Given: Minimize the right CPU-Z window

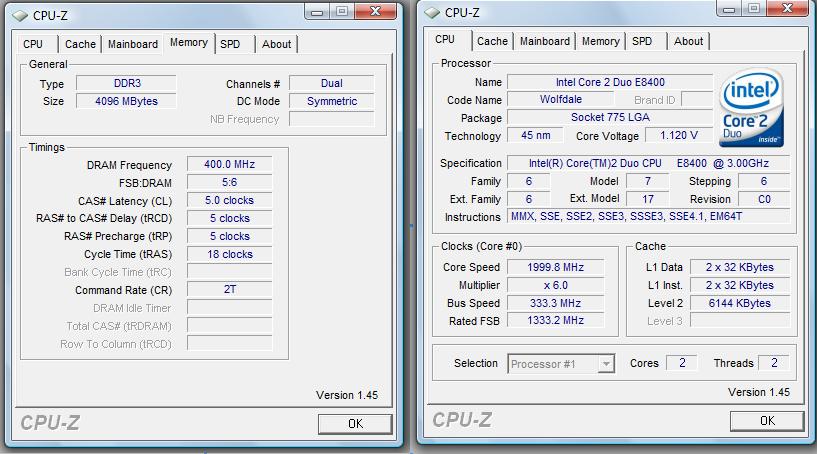Looking at the screenshot, I should [729, 8].
